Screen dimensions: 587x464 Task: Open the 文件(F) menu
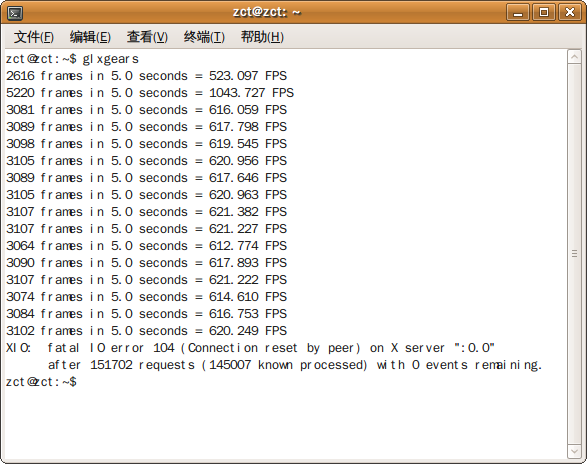pos(34,37)
